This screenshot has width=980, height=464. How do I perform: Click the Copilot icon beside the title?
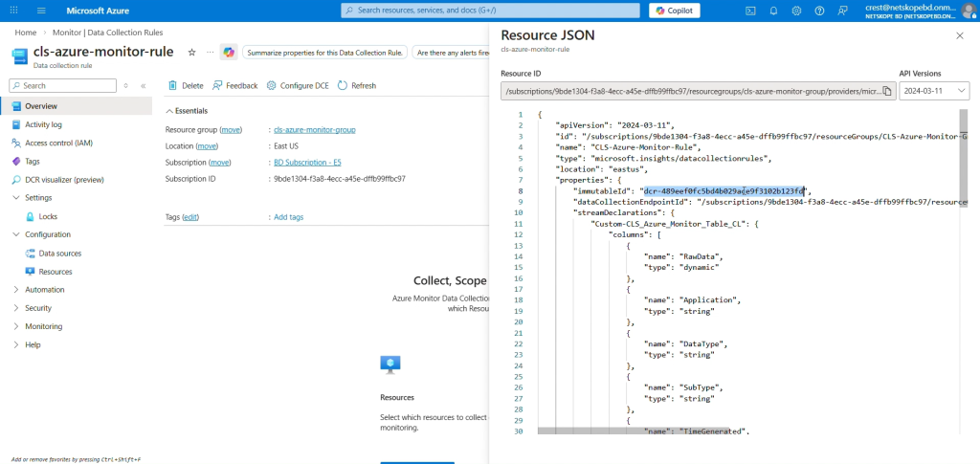coord(229,53)
